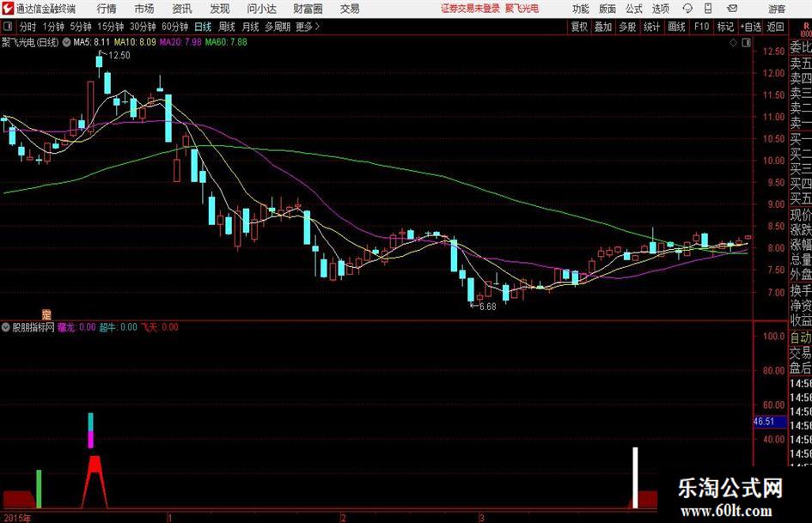Viewport: 812px width, 523px height.
Task: Click the 6.68 low price label
Action: pos(488,307)
